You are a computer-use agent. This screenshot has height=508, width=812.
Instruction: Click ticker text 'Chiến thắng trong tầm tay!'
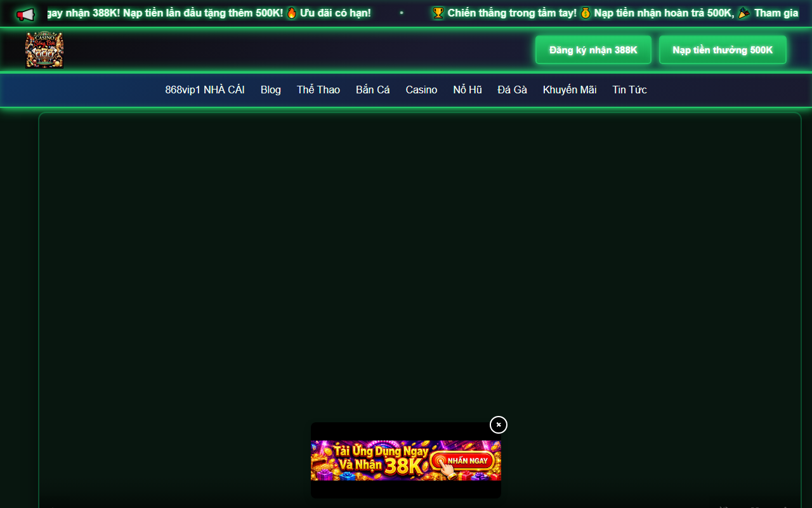(x=513, y=13)
